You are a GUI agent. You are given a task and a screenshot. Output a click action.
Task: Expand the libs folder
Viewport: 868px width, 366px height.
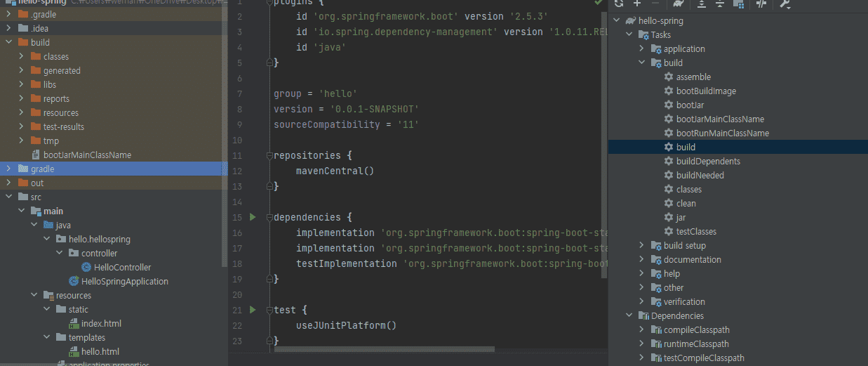tap(21, 84)
